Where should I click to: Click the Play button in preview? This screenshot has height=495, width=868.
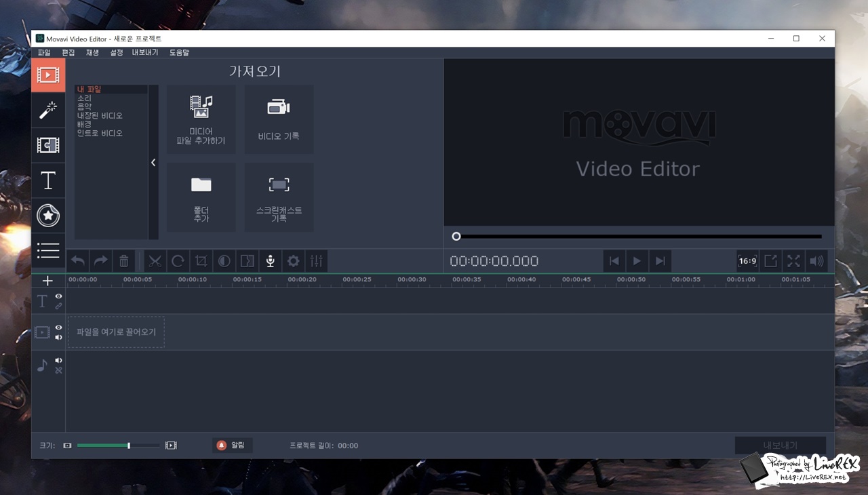637,261
